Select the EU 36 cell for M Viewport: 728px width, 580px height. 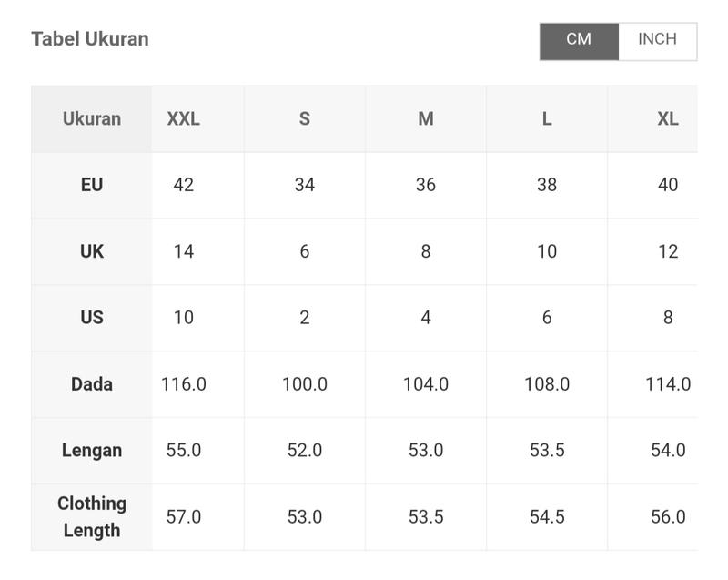pos(426,185)
